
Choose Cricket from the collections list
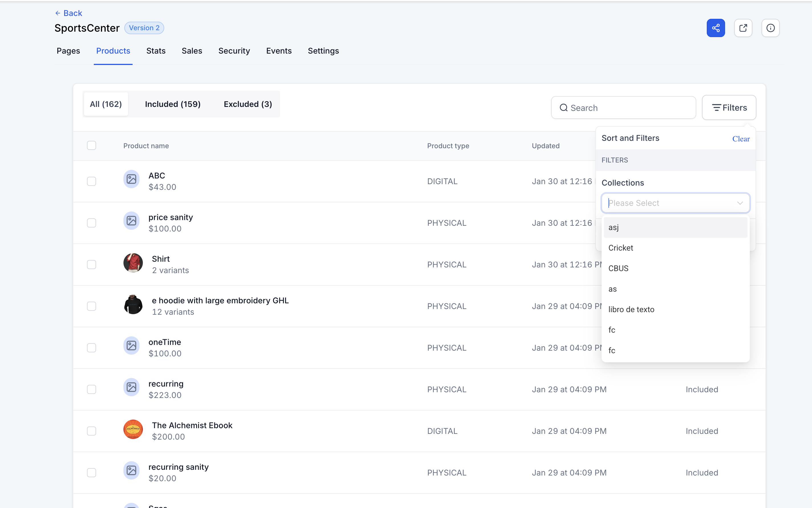pos(620,248)
